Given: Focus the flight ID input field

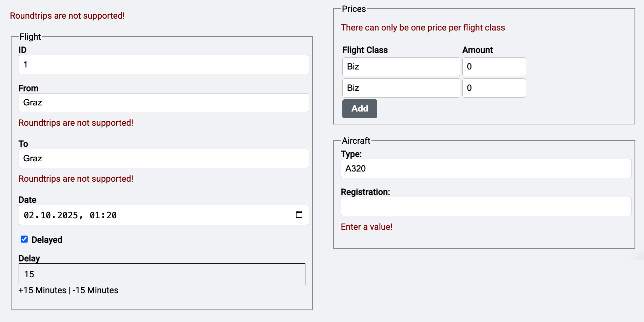Looking at the screenshot, I should [163, 65].
